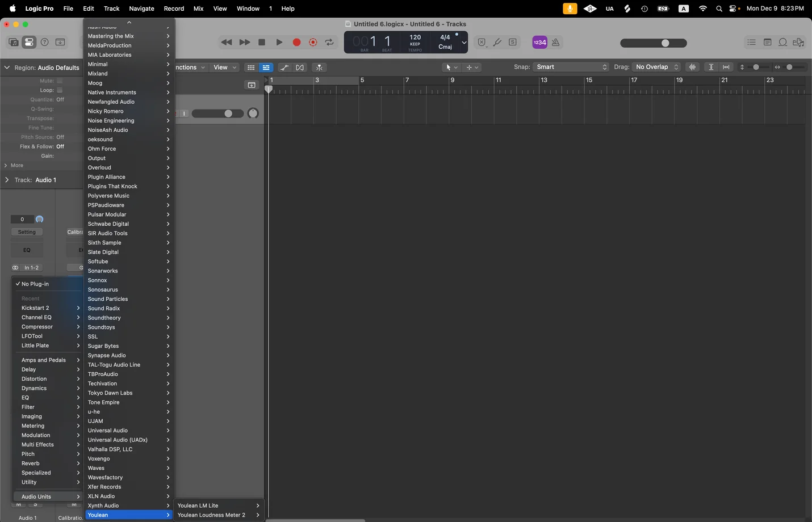Click the Fast Forward transport button
The width and height of the screenshot is (812, 522).
(244, 43)
